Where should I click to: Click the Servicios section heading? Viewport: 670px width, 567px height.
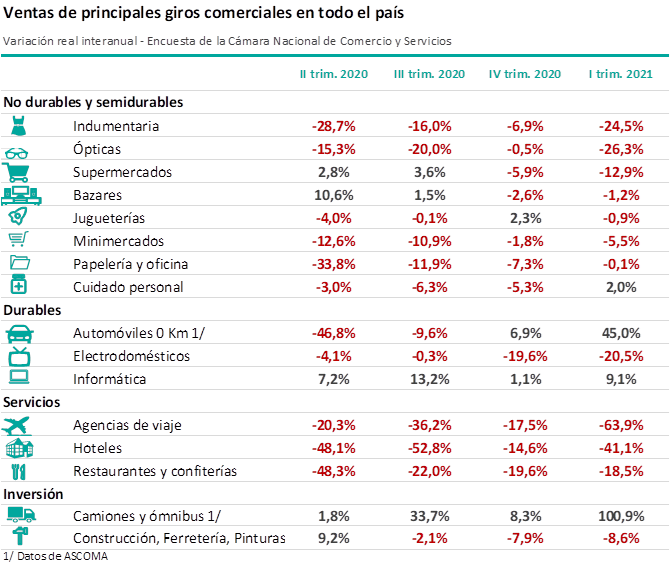(x=32, y=402)
